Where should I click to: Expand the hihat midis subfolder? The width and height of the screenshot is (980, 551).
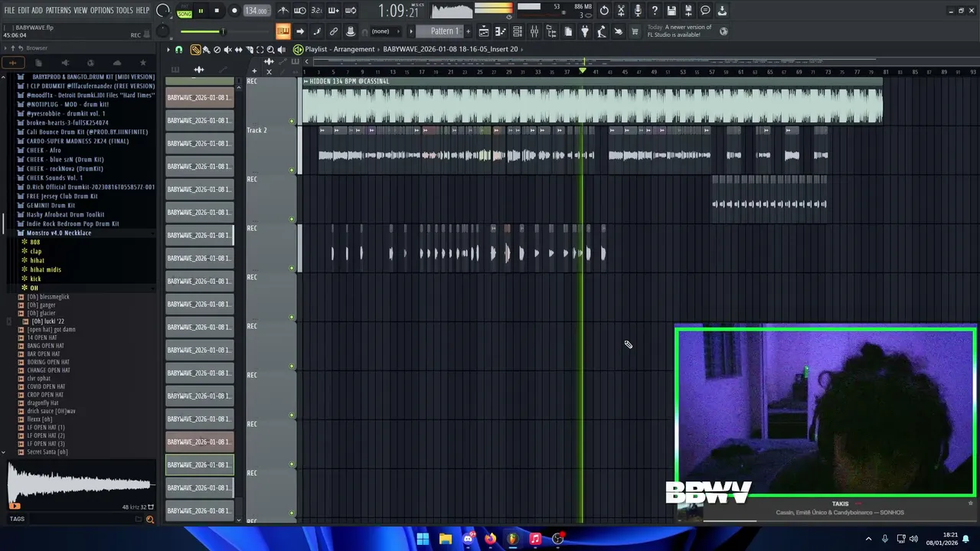45,269
